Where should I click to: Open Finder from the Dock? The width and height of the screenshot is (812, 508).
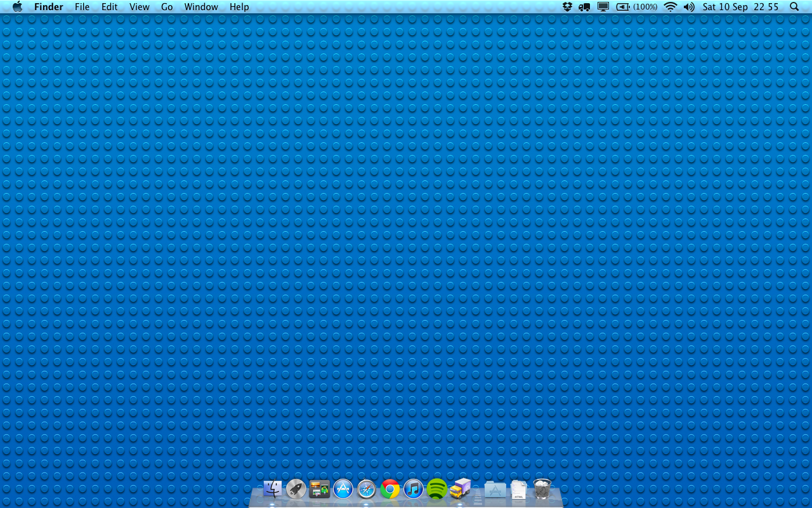pyautogui.click(x=272, y=489)
